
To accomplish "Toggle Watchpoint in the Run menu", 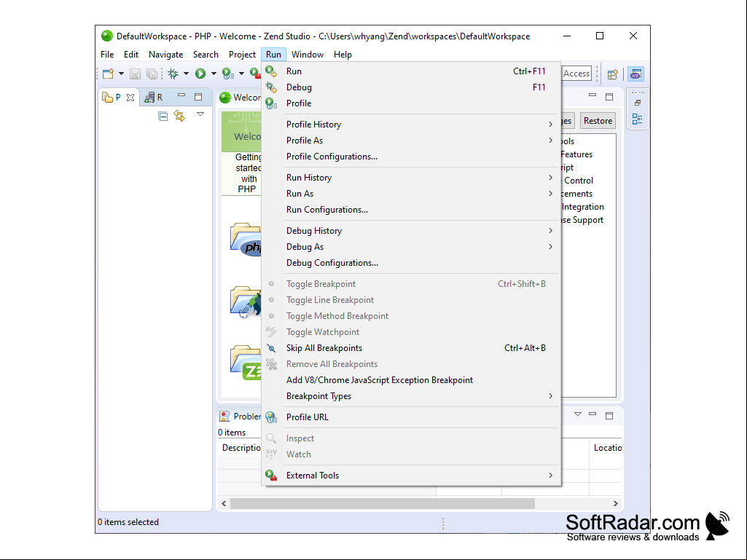I will coord(410,332).
